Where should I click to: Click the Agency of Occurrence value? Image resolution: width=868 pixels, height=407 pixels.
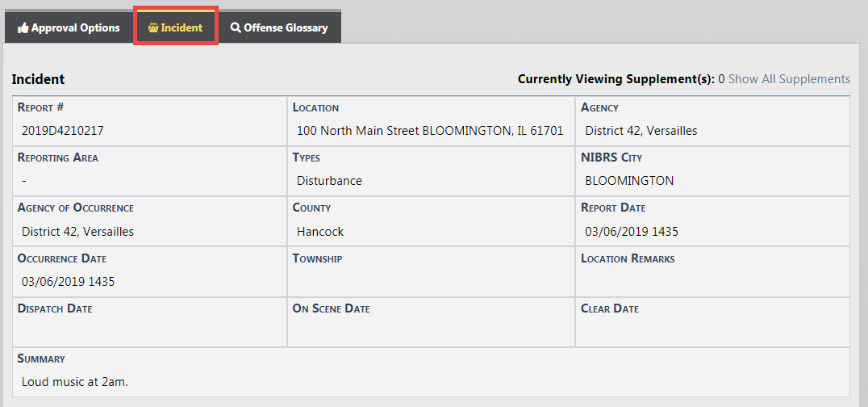click(77, 232)
